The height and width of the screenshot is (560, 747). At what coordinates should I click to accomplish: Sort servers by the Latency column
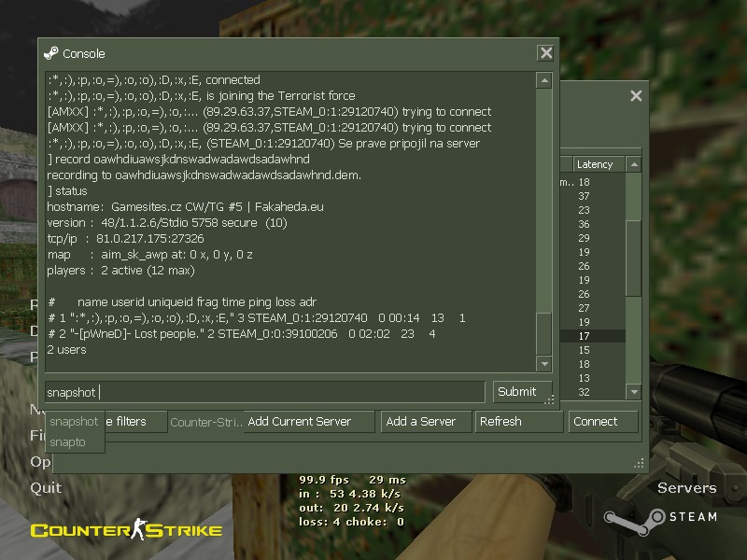pos(599,164)
